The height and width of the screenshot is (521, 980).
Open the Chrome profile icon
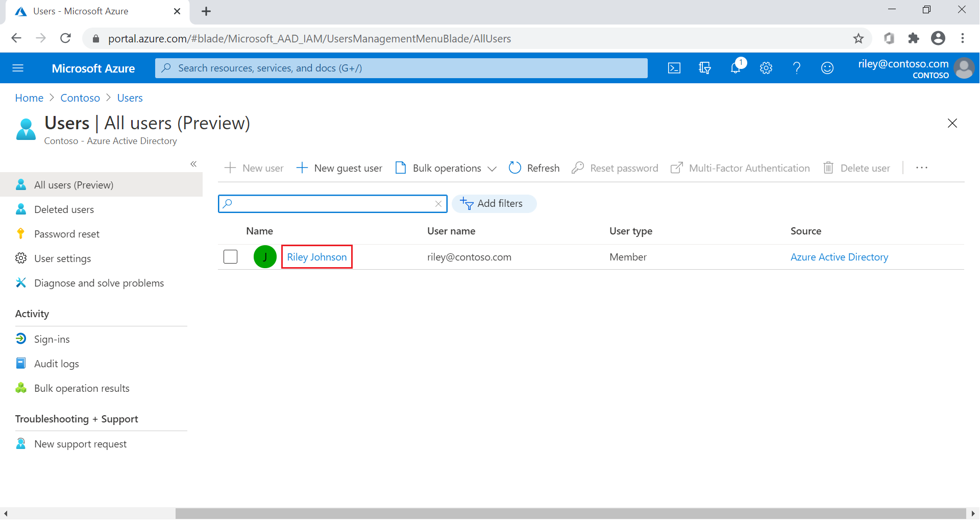point(938,38)
